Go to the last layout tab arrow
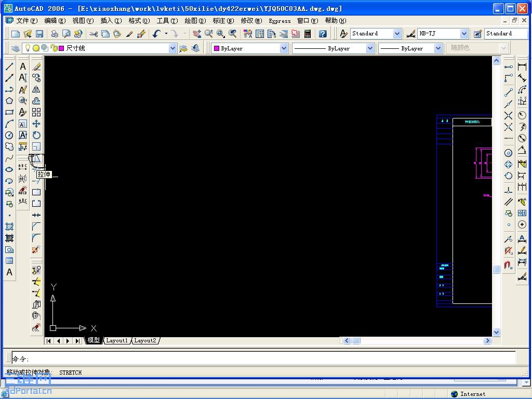532x399 pixels. pyautogui.click(x=78, y=341)
